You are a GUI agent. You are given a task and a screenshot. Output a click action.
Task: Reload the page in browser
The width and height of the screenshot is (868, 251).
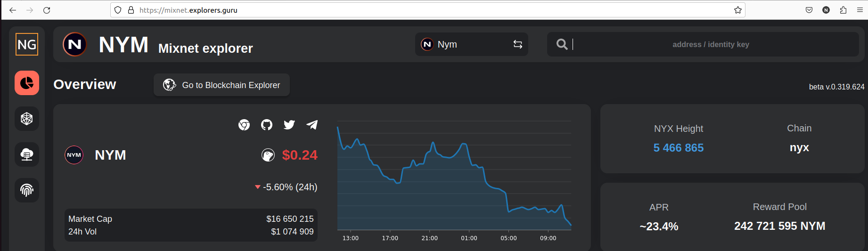tap(47, 10)
